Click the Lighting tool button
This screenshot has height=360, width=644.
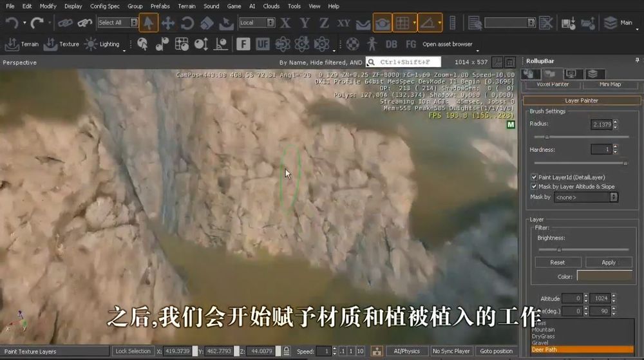[x=102, y=44]
